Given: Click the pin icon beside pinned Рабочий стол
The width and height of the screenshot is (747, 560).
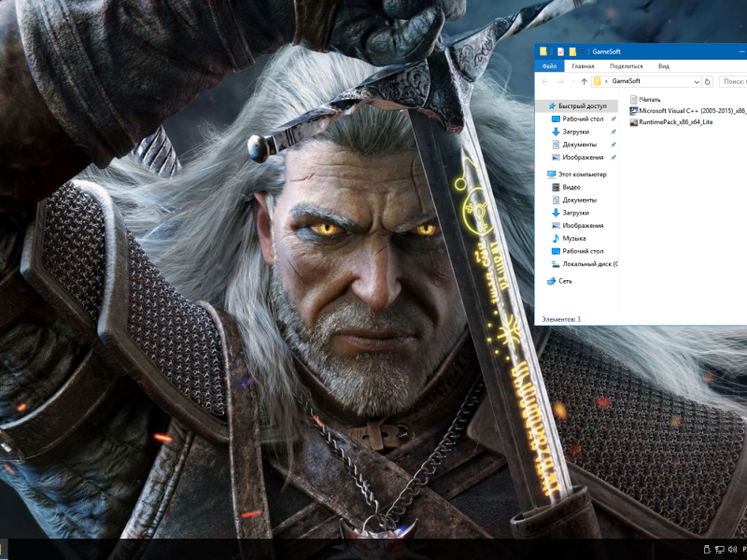Looking at the screenshot, I should pyautogui.click(x=613, y=119).
